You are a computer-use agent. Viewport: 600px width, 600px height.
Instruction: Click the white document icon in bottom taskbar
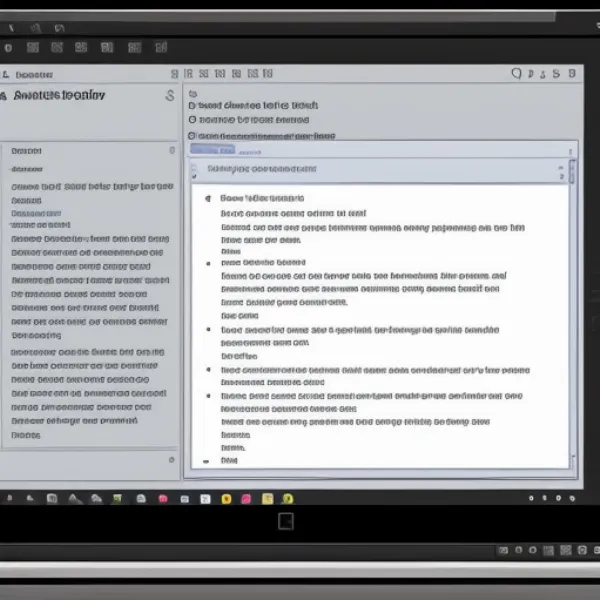pos(206,498)
